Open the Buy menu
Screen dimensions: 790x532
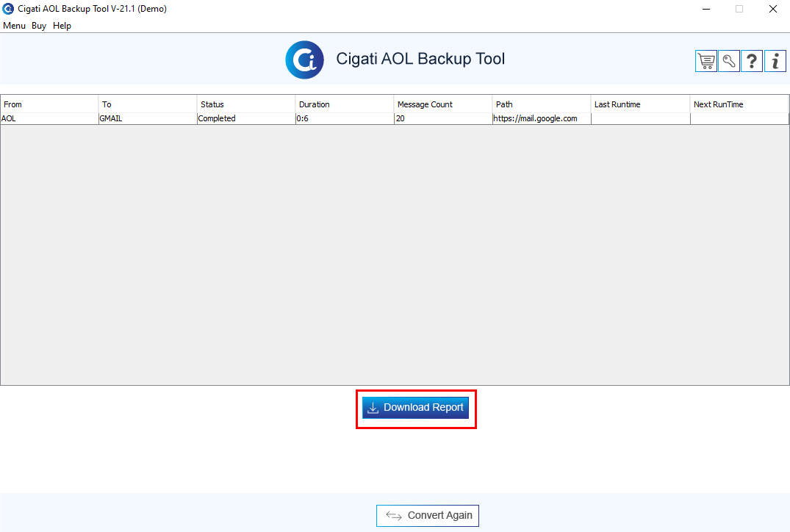pyautogui.click(x=39, y=26)
